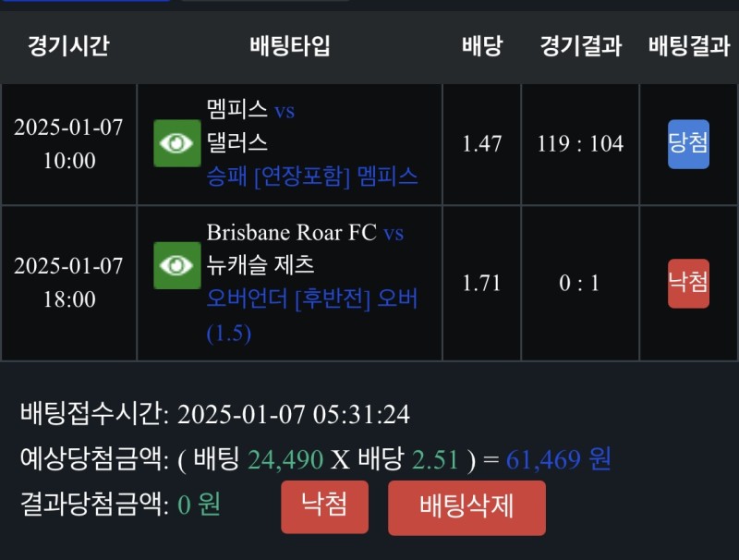
Task: Click the 1.47 odds value
Action: point(481,143)
